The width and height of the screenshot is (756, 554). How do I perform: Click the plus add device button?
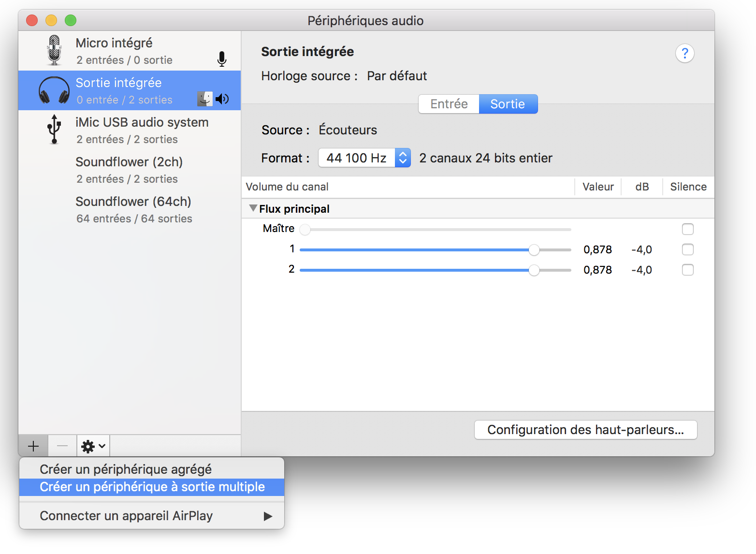(x=33, y=446)
